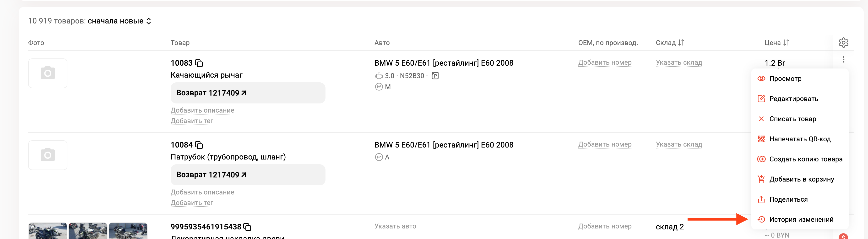Open first motorcycle photo thumbnail

point(48,231)
